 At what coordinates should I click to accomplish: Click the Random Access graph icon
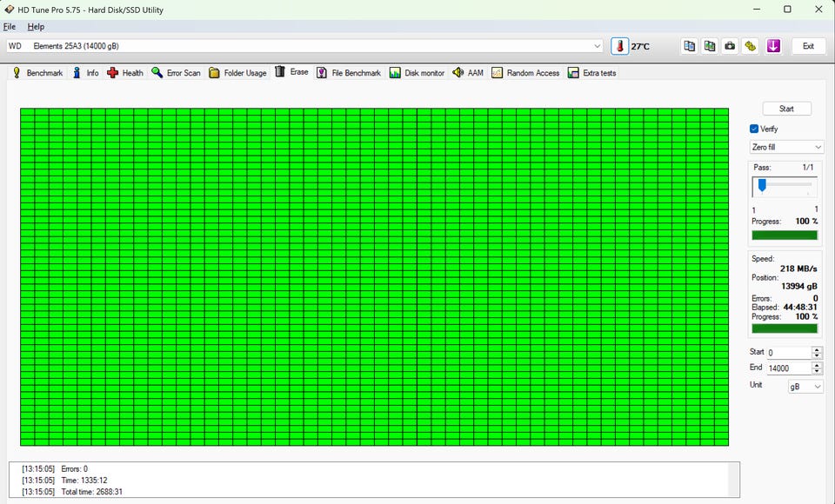497,73
